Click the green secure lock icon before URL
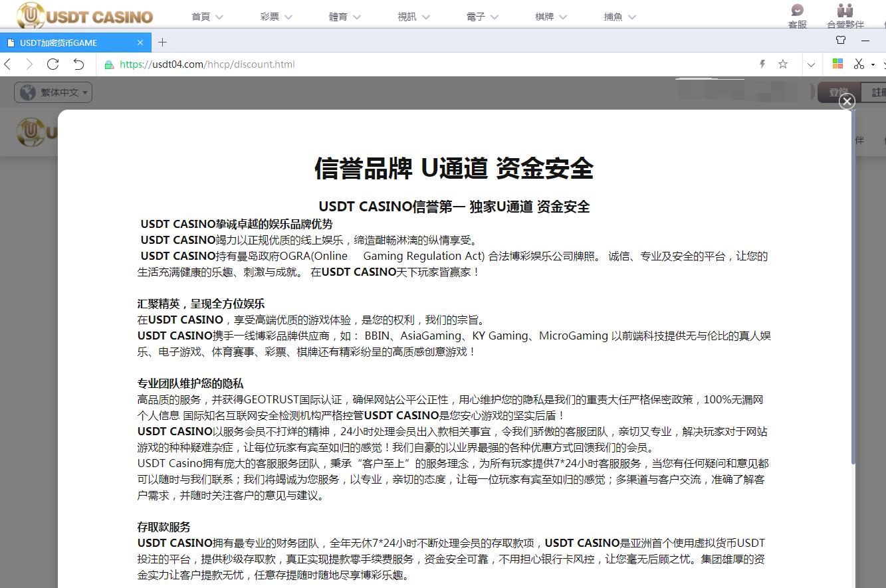The height and width of the screenshot is (588, 886). [109, 64]
